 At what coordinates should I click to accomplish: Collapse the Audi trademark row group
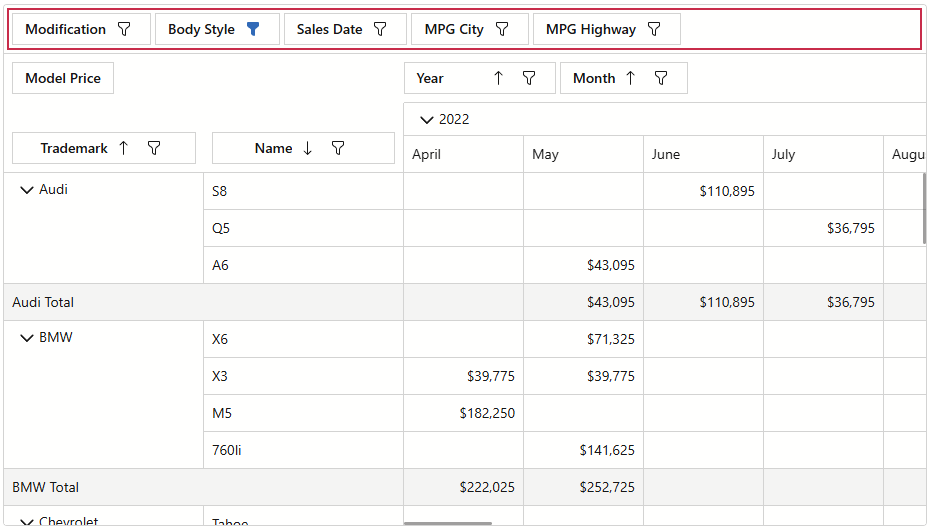(x=27, y=190)
